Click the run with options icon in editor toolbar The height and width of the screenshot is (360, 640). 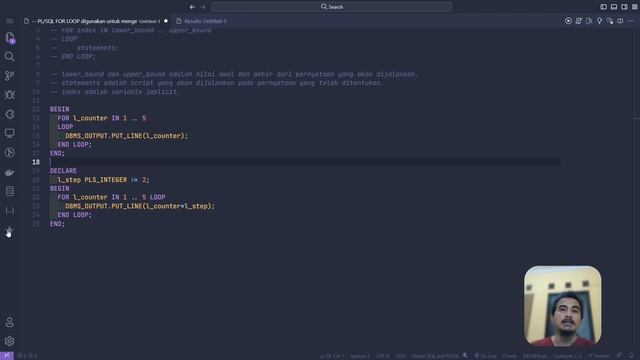point(610,21)
